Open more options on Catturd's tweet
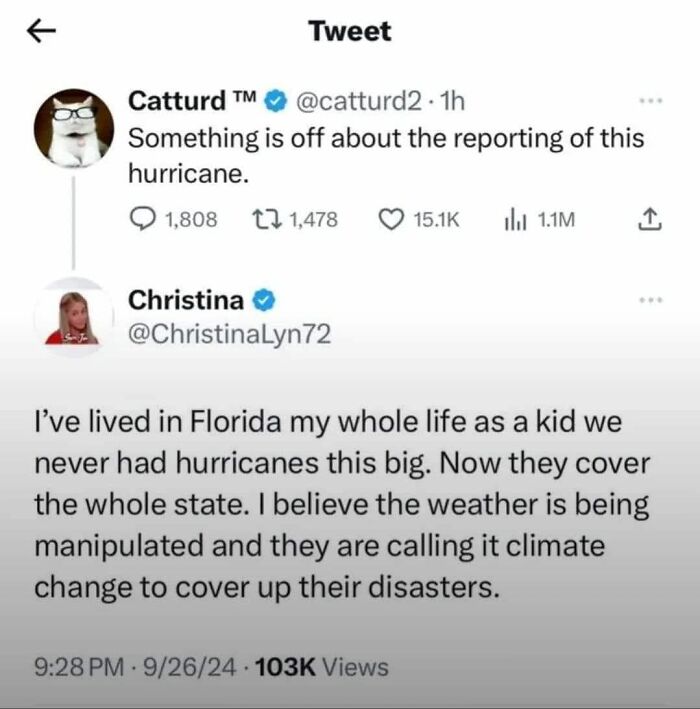This screenshot has height=709, width=700. coord(652,102)
